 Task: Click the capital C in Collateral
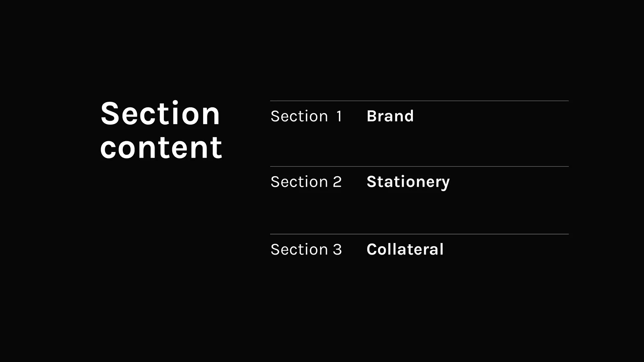[x=372, y=249]
